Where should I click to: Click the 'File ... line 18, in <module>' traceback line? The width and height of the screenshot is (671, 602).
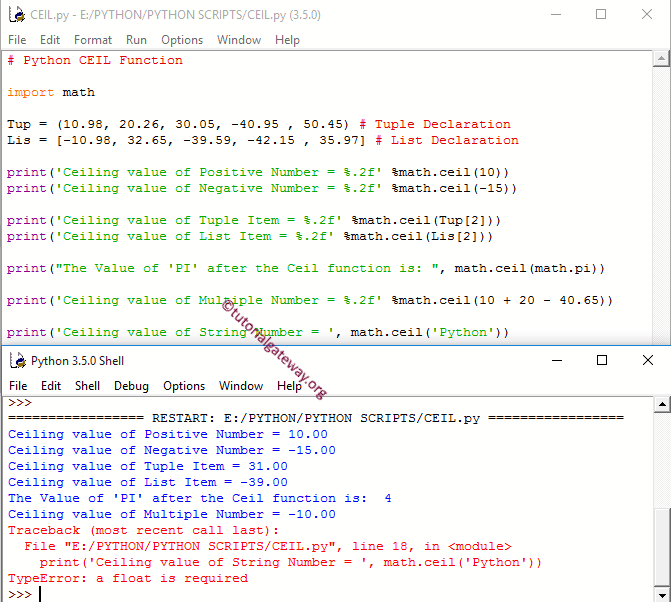click(x=268, y=546)
